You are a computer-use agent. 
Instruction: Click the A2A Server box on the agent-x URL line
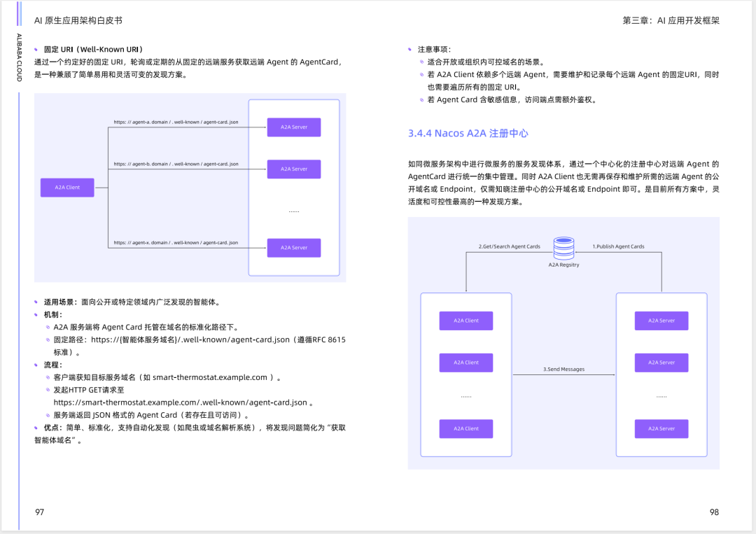(x=293, y=248)
